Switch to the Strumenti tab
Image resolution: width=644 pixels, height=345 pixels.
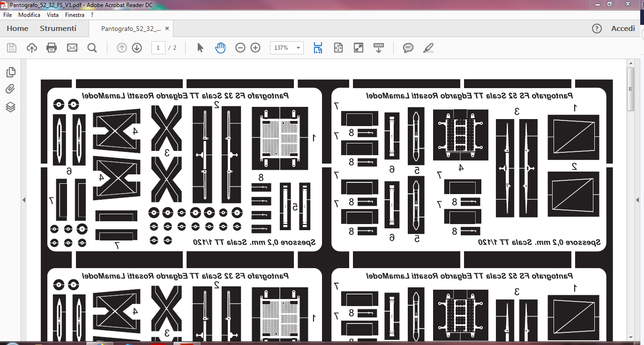coord(58,29)
